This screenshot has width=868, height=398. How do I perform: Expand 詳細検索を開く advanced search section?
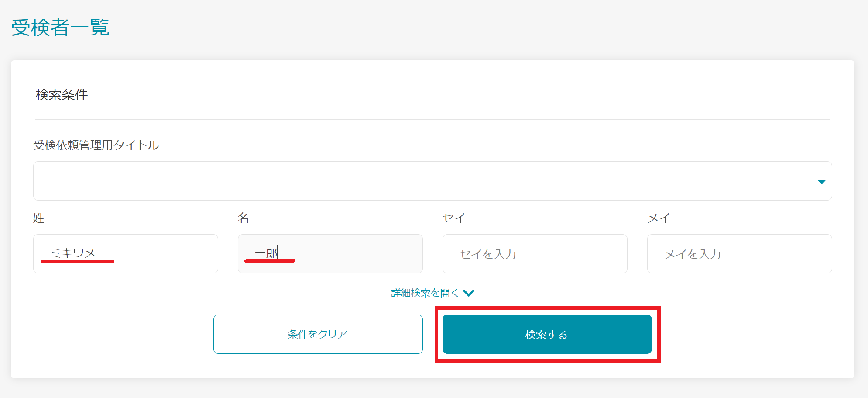[x=424, y=293]
